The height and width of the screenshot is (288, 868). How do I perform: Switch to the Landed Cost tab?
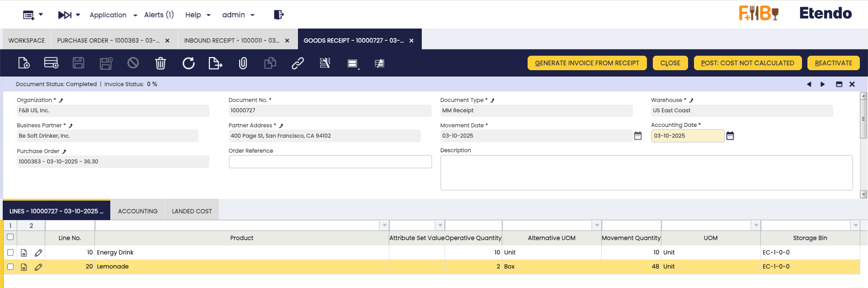tap(192, 211)
